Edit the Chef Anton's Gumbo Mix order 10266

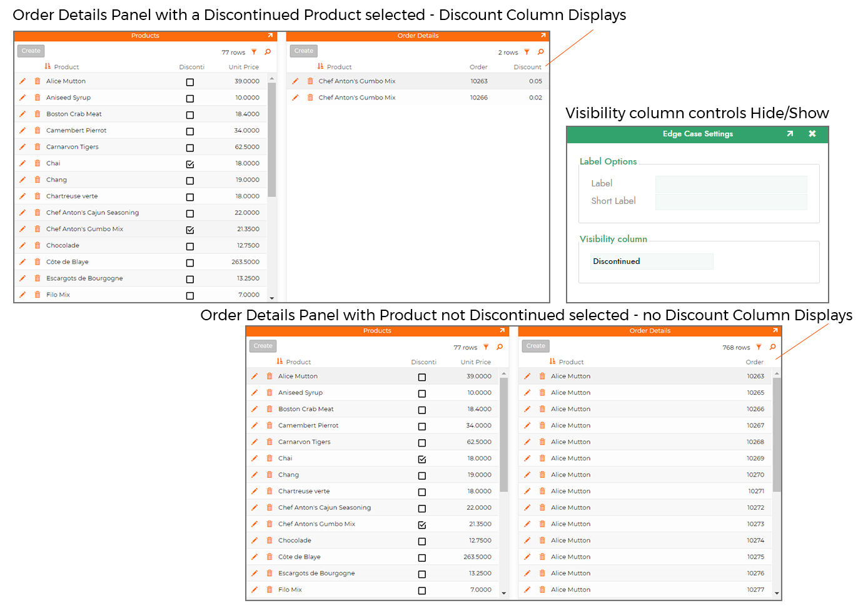click(295, 98)
